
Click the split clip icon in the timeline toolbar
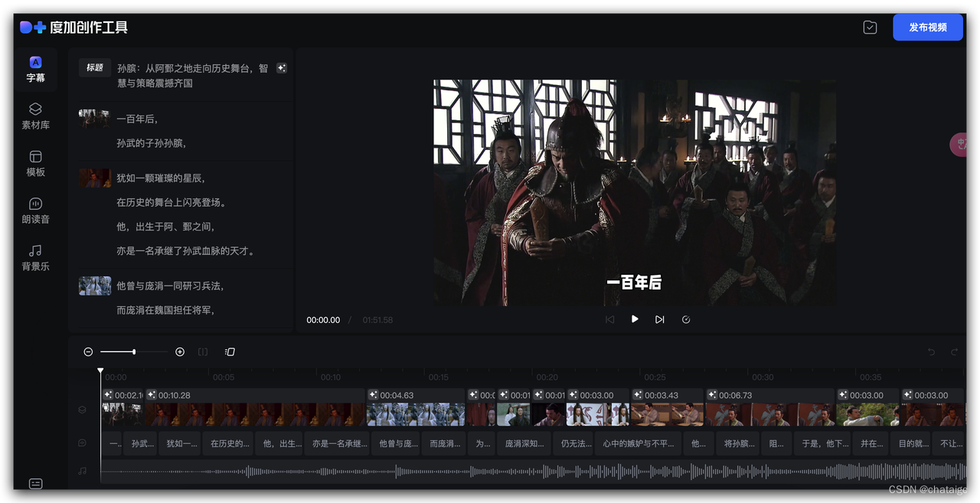tap(203, 351)
